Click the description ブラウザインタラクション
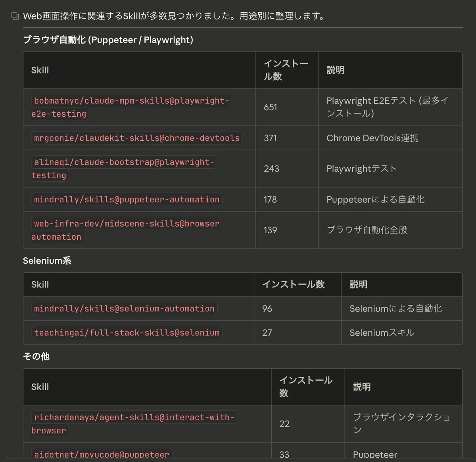 click(402, 424)
